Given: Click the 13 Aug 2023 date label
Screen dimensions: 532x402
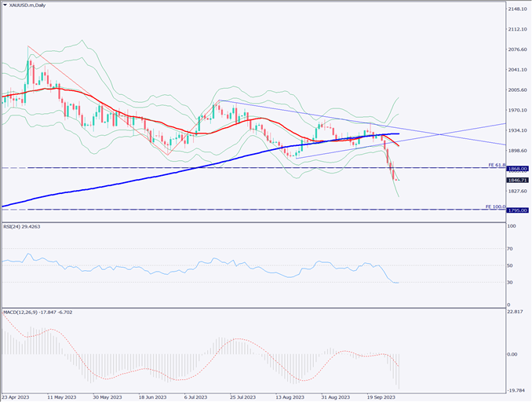Looking at the screenshot, I should (x=290, y=397).
